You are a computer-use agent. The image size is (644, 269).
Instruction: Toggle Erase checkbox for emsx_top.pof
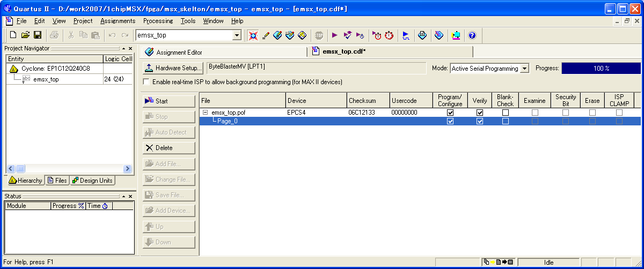click(592, 113)
